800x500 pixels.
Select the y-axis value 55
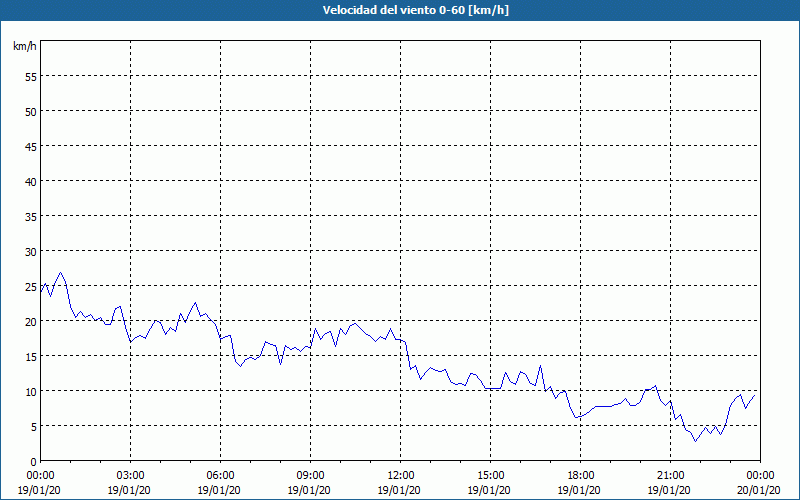31,76
